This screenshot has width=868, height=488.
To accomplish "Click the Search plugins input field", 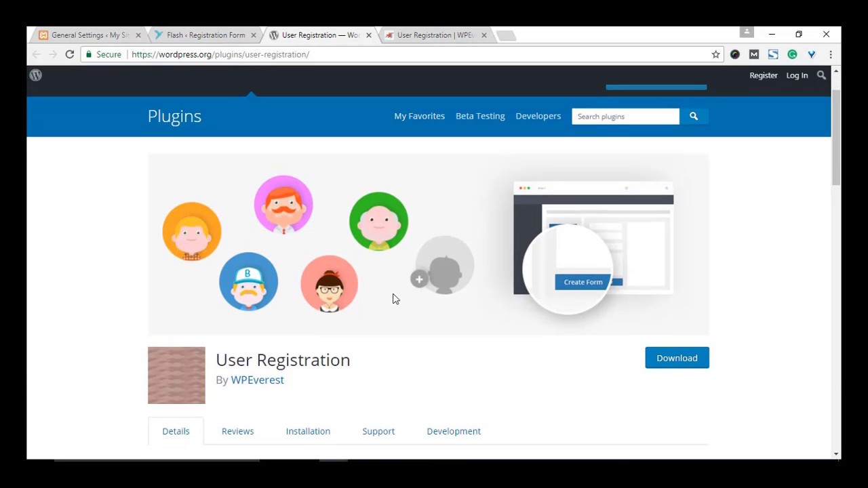I will click(625, 117).
